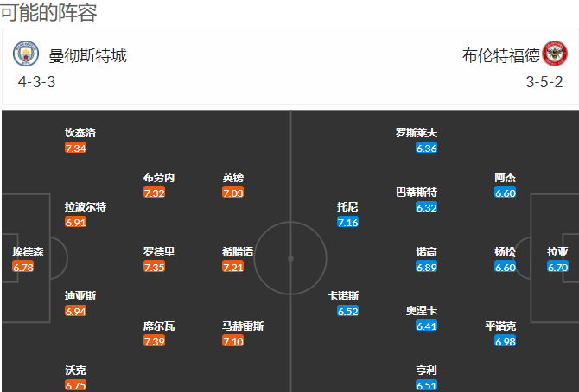
Task: Select player 罗斯莱夫 rated 6.36
Action: click(417, 140)
